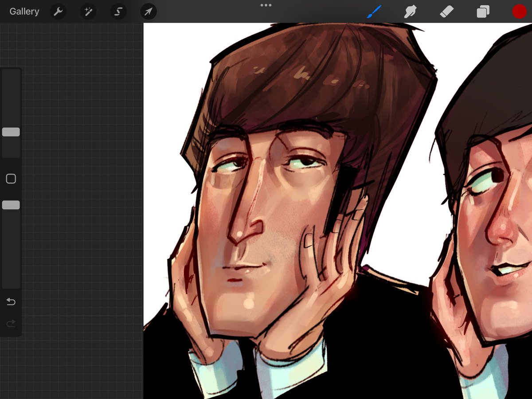This screenshot has width=532, height=399.
Task: Tap the three-dot multitasking indicator
Action: coord(266,5)
